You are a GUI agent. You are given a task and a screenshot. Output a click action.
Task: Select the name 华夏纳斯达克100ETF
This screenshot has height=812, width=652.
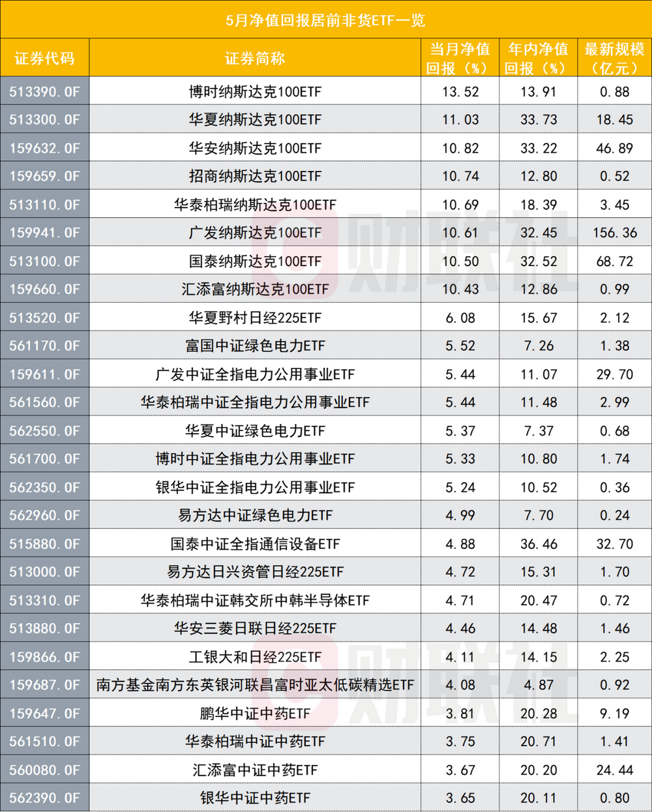click(x=255, y=120)
